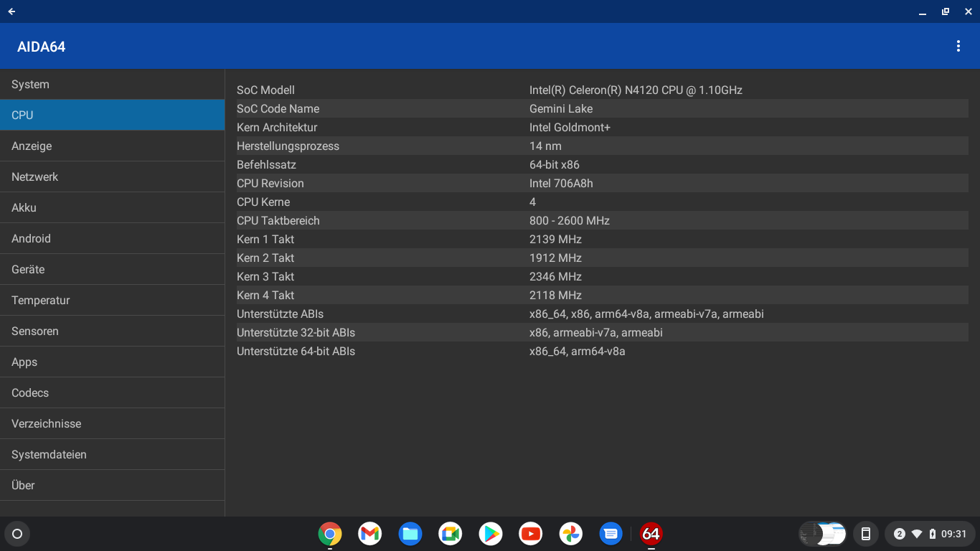Click the AIDA64 icon in the shelf

point(651,534)
